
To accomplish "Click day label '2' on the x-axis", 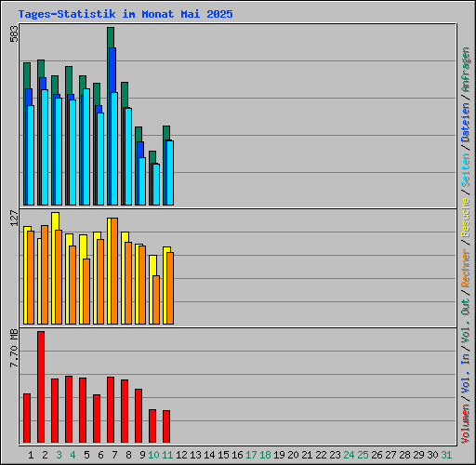I will coord(45,455).
